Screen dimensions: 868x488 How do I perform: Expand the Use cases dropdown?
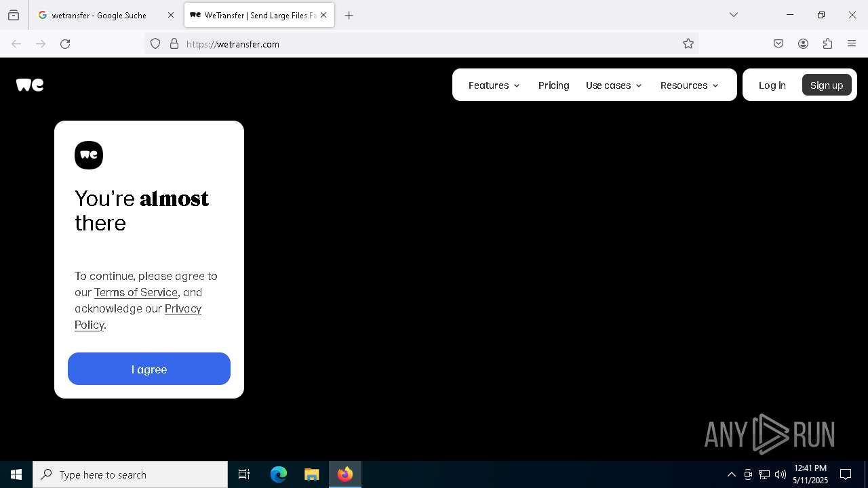coord(614,85)
